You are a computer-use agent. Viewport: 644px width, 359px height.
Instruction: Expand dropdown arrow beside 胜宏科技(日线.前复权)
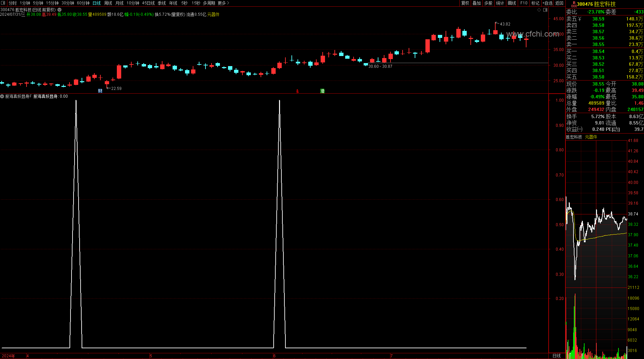pyautogui.click(x=59, y=10)
